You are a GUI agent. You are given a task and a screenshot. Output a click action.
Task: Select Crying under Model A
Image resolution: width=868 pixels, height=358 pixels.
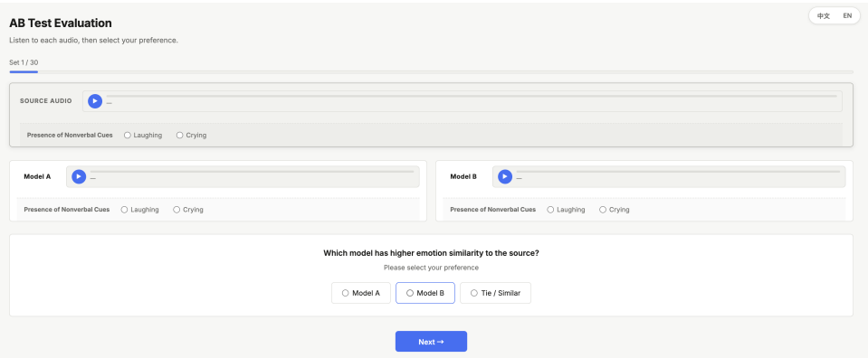188,210
